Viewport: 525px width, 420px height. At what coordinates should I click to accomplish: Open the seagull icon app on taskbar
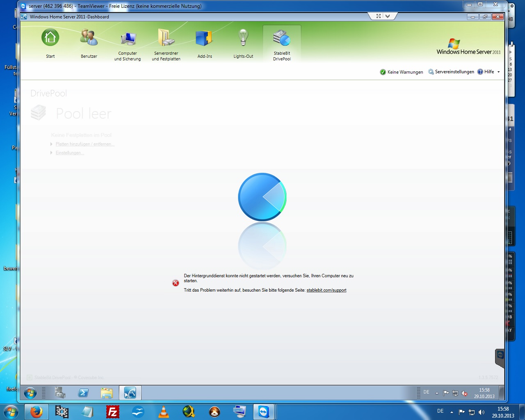click(138, 412)
